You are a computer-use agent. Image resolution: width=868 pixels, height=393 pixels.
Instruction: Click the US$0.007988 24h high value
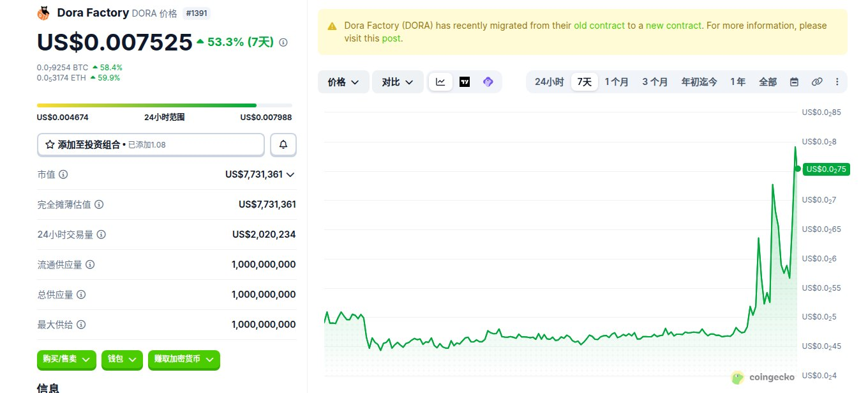(266, 118)
